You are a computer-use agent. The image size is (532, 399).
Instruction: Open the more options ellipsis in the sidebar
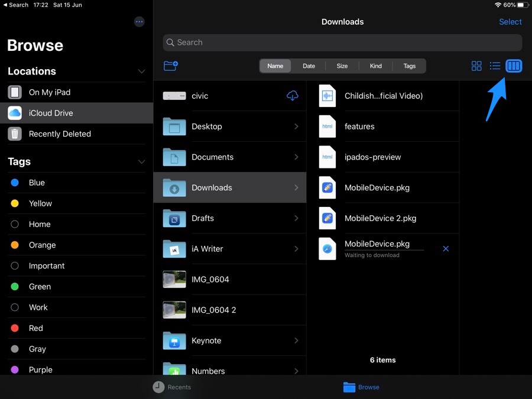(139, 22)
